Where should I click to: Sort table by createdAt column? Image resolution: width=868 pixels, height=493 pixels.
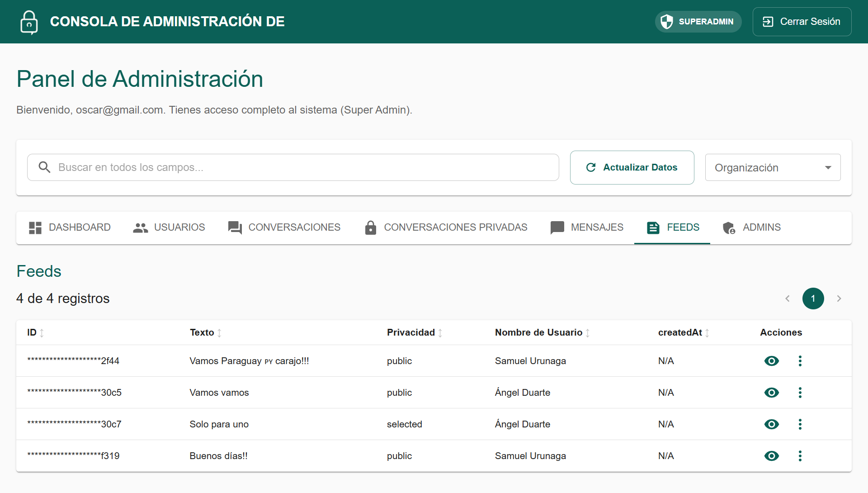(x=684, y=332)
